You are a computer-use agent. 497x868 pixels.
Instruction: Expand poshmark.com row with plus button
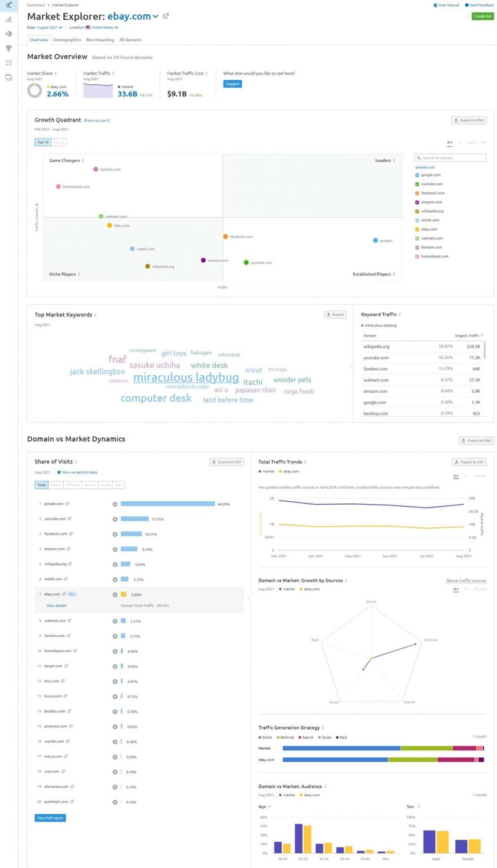click(x=115, y=802)
